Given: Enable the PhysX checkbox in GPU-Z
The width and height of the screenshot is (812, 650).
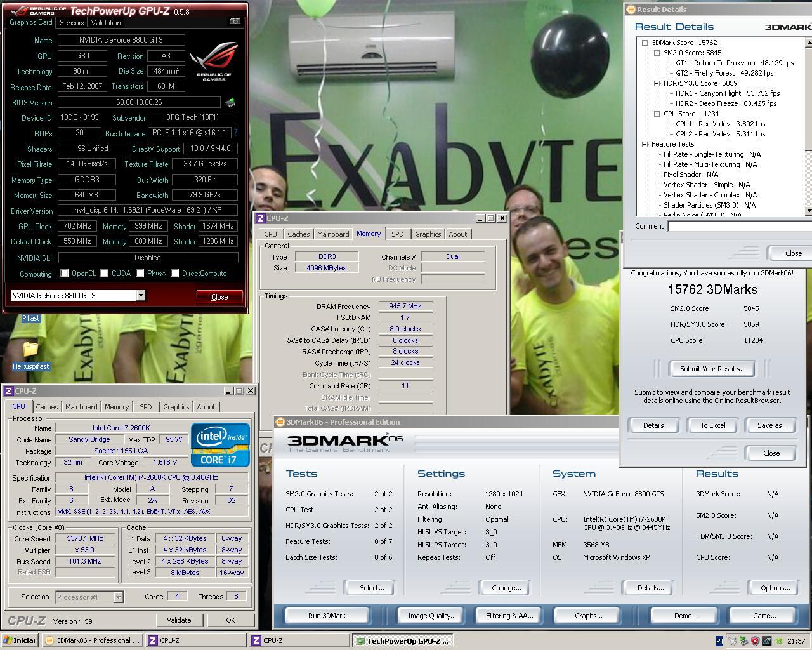Looking at the screenshot, I should (140, 274).
